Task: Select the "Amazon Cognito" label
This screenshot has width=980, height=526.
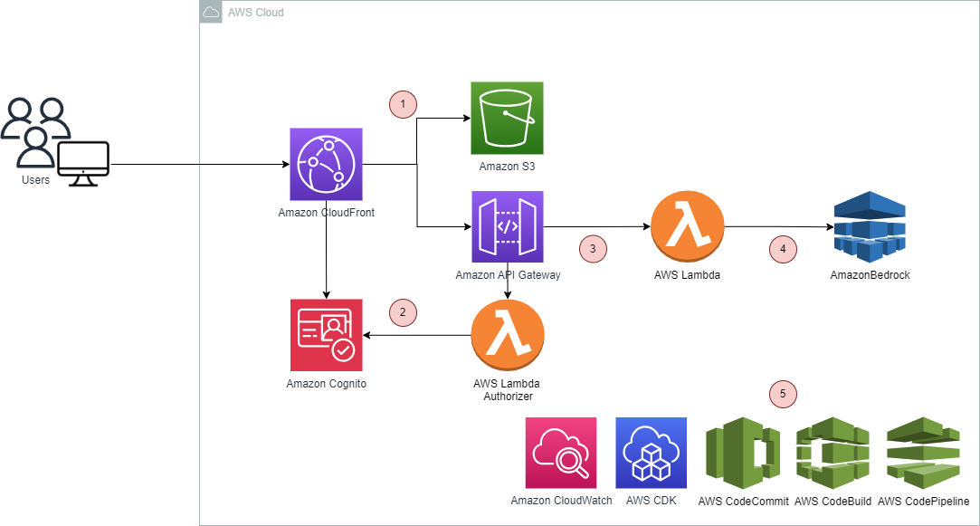Action: pos(327,384)
